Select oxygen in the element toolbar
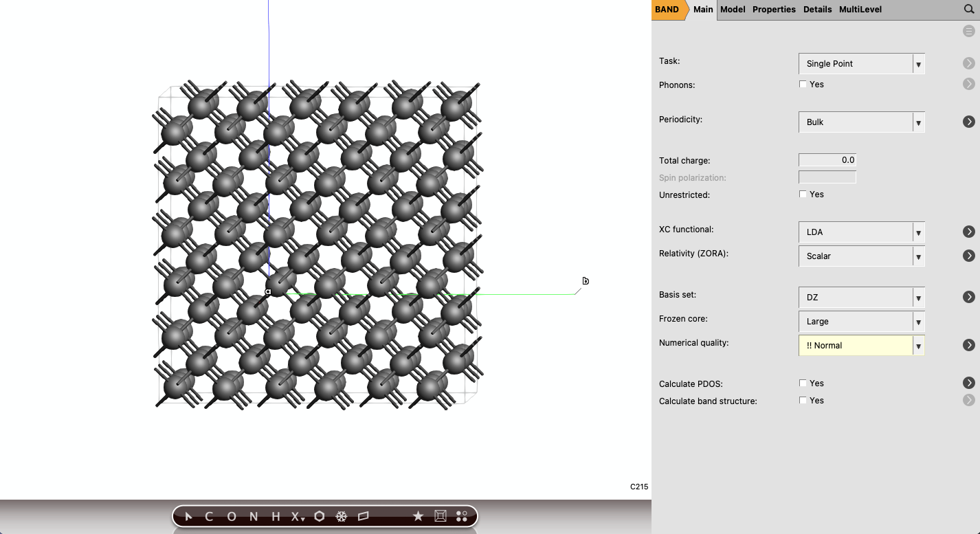The width and height of the screenshot is (980, 534). click(231, 516)
